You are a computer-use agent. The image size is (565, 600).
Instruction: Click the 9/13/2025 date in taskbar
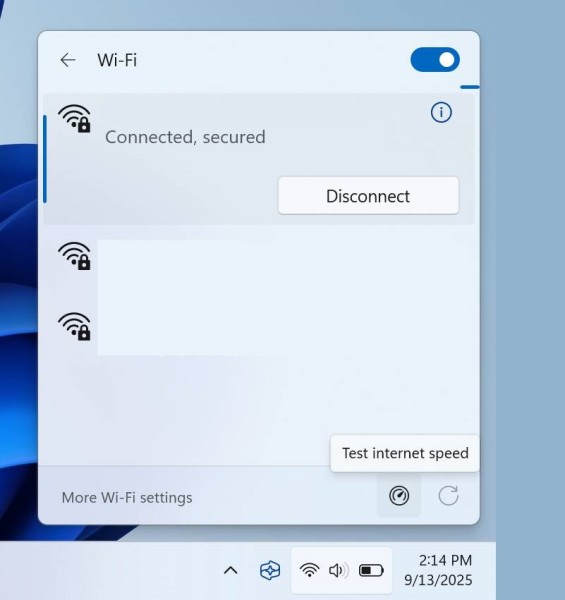point(438,580)
